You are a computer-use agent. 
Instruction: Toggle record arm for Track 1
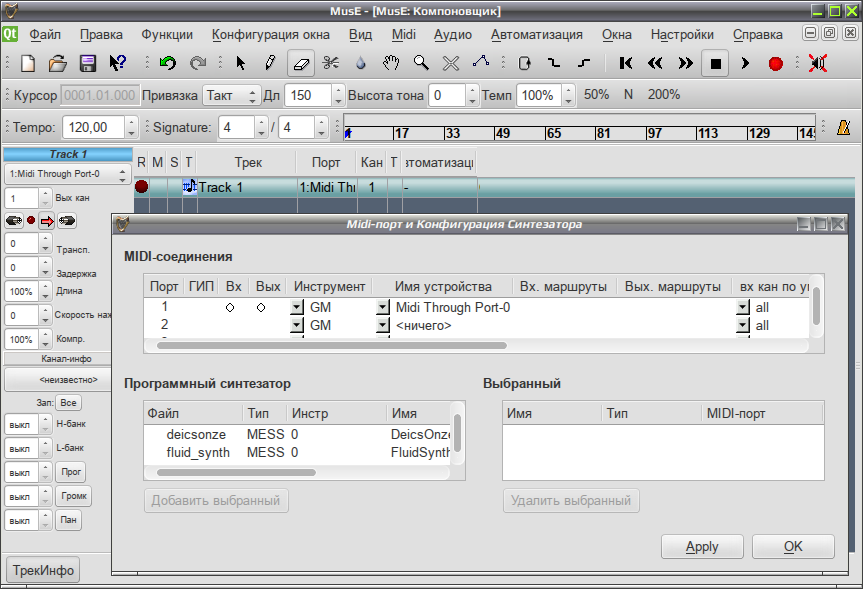point(141,187)
